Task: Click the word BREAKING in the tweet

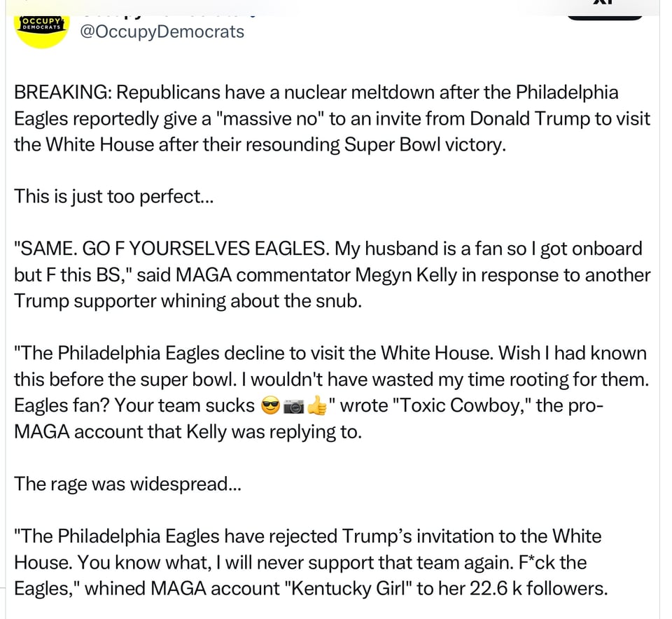Action: 63,92
